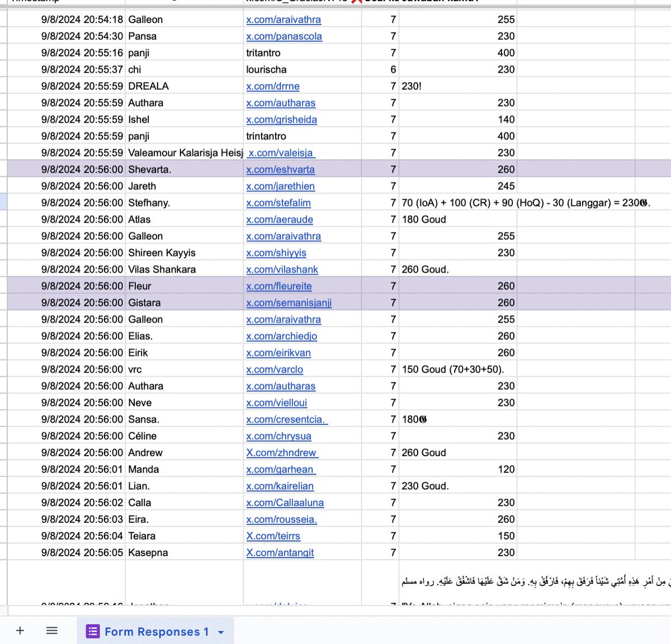This screenshot has width=671, height=644.
Task: Select cell with value 140
Action: 458,119
